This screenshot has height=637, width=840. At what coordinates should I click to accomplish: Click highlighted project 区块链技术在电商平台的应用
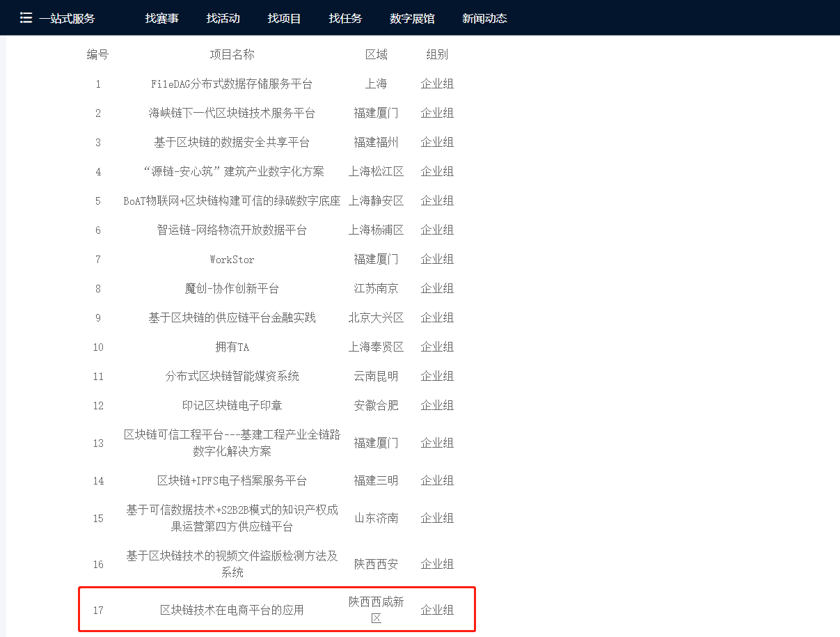click(232, 610)
